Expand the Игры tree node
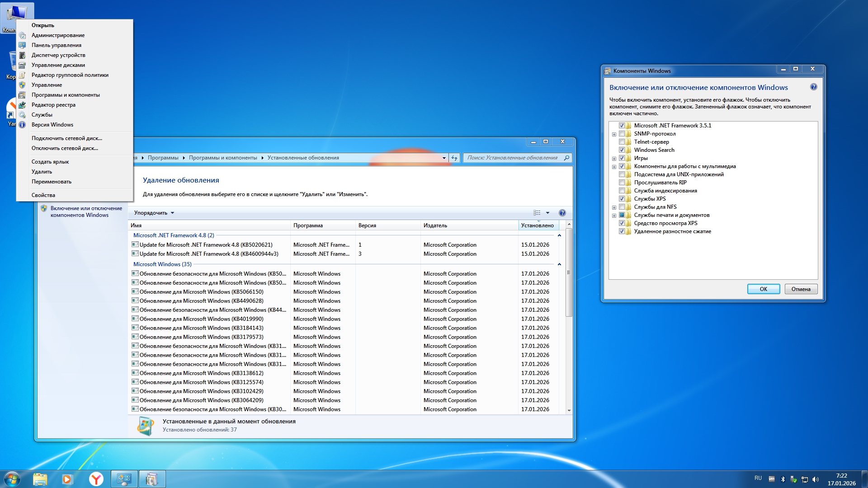Image resolution: width=868 pixels, height=488 pixels. point(614,159)
